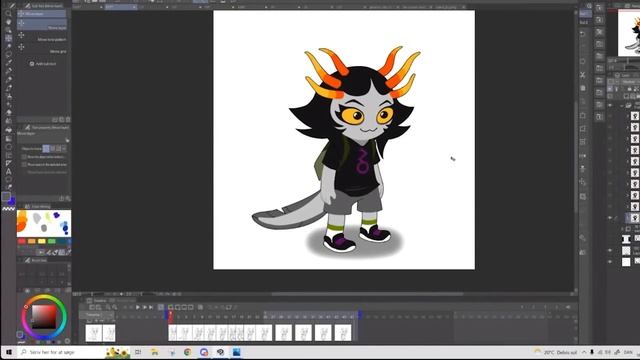Screen dimensions: 640x360
Task: Select the highlighted Move layer tool
Action: click(x=8, y=38)
